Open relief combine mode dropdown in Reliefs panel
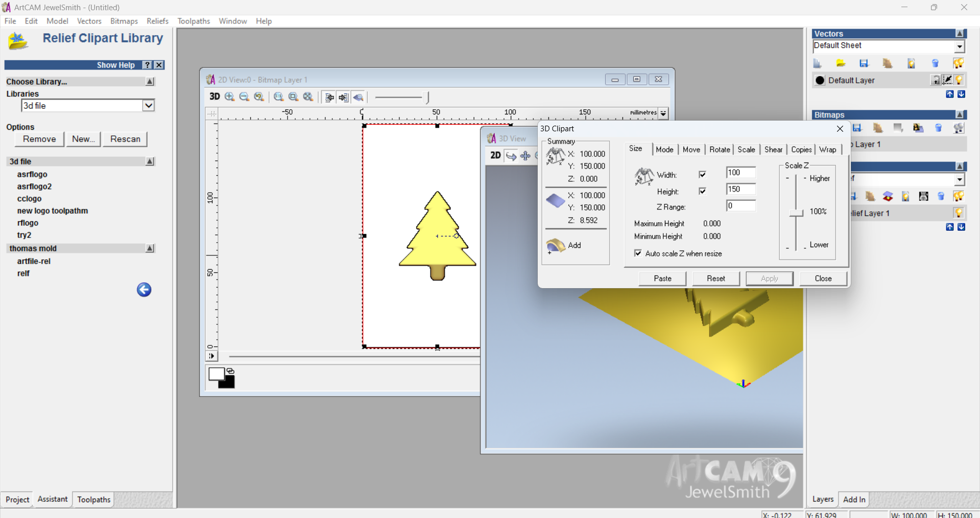The image size is (980, 518). point(960,180)
